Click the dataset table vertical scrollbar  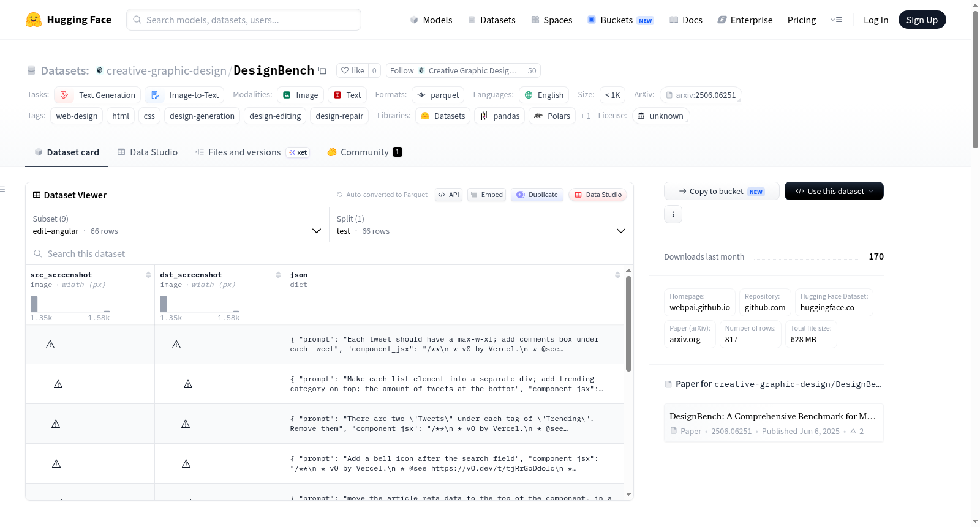click(628, 323)
